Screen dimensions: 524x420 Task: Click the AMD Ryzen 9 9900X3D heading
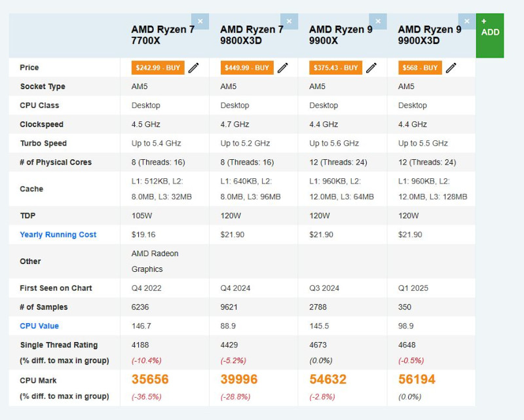point(430,35)
